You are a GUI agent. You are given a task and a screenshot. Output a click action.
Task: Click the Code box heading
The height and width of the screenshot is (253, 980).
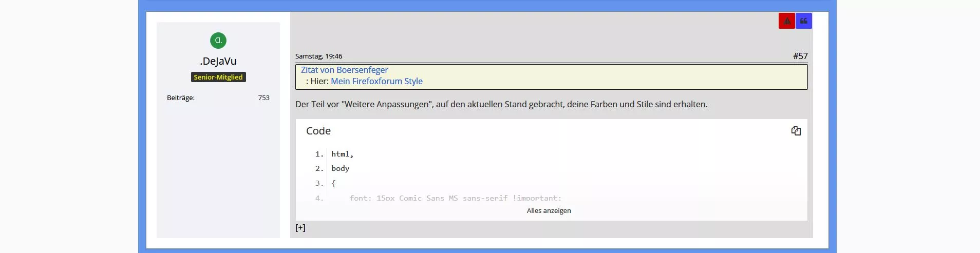click(318, 131)
